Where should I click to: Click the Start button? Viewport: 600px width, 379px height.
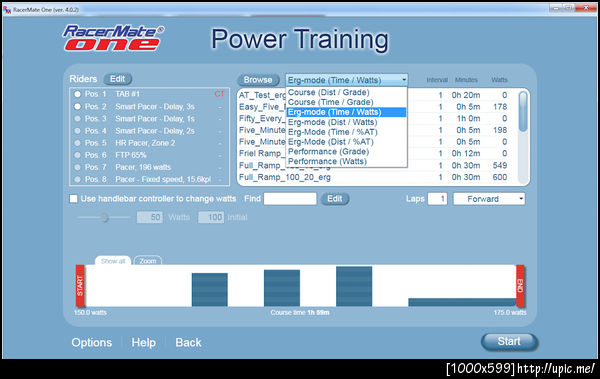pos(509,341)
